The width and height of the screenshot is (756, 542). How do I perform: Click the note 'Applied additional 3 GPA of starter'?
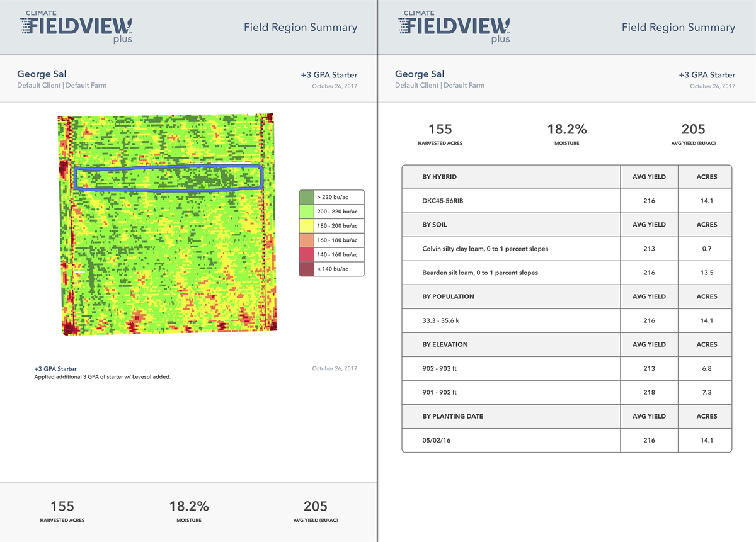tap(102, 377)
